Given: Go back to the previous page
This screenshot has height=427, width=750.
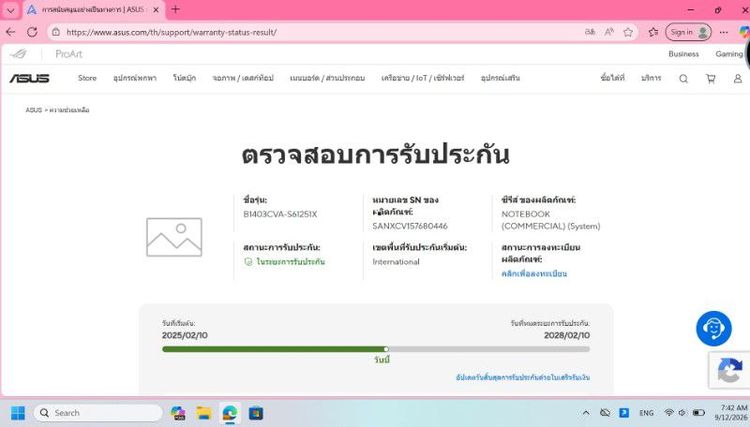Looking at the screenshot, I should [11, 32].
